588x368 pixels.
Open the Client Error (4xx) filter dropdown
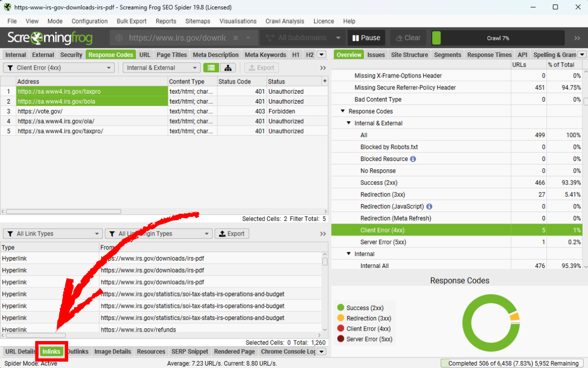click(x=59, y=68)
